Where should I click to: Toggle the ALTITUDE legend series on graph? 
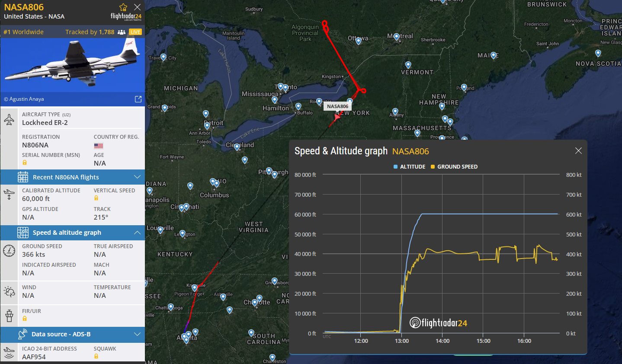tap(410, 166)
